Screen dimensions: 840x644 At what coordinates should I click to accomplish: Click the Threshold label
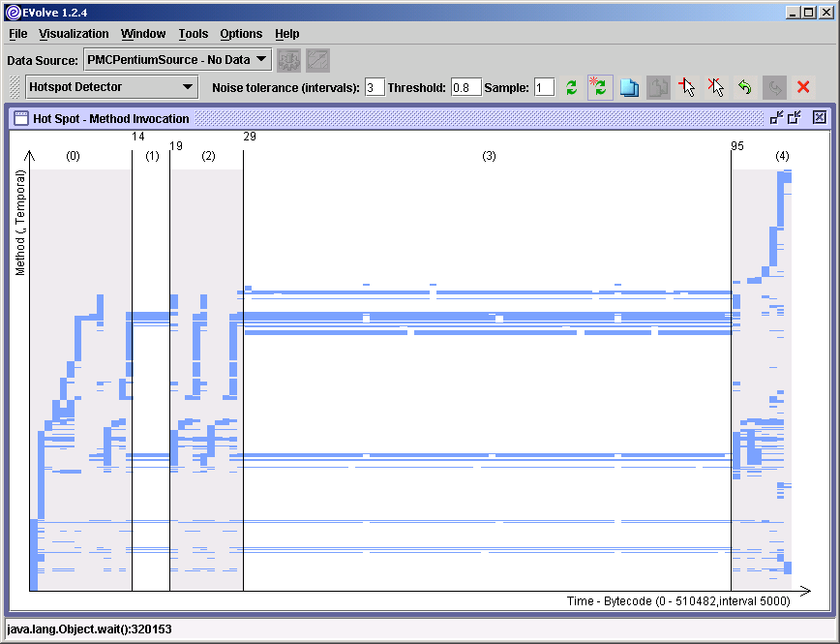click(417, 87)
